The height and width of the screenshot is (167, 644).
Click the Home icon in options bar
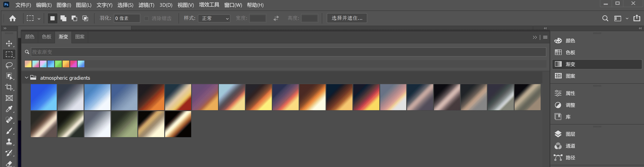tap(13, 18)
